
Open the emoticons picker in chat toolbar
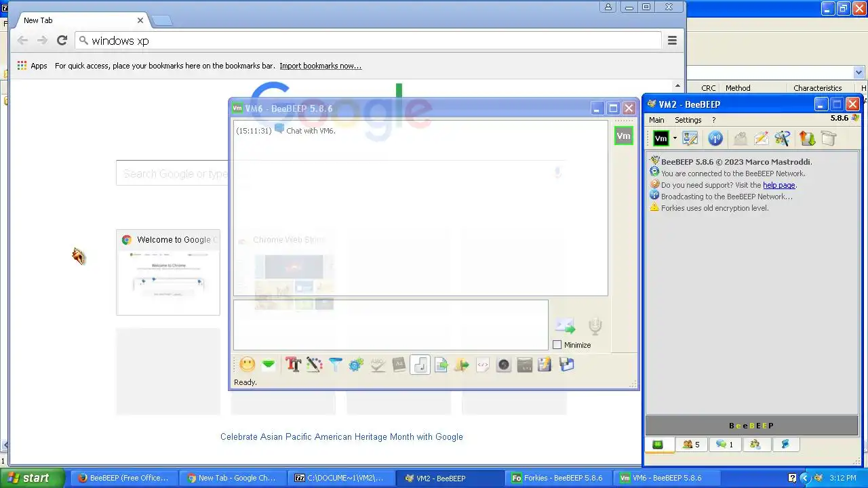pos(248,365)
